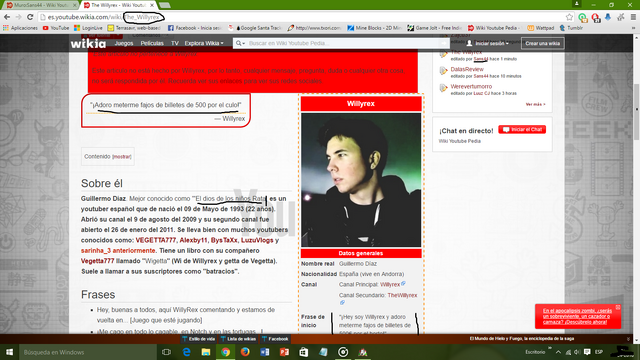
Task: Open the Juegos menu
Action: point(124,43)
